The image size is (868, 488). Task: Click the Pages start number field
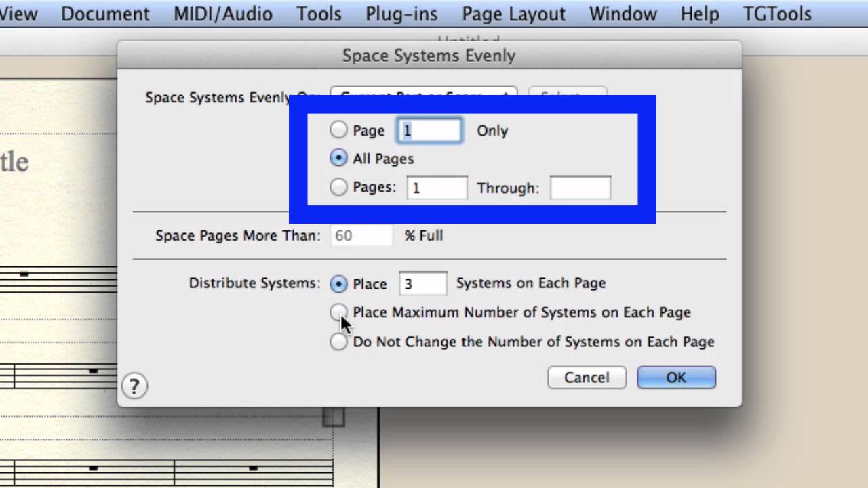tap(437, 188)
